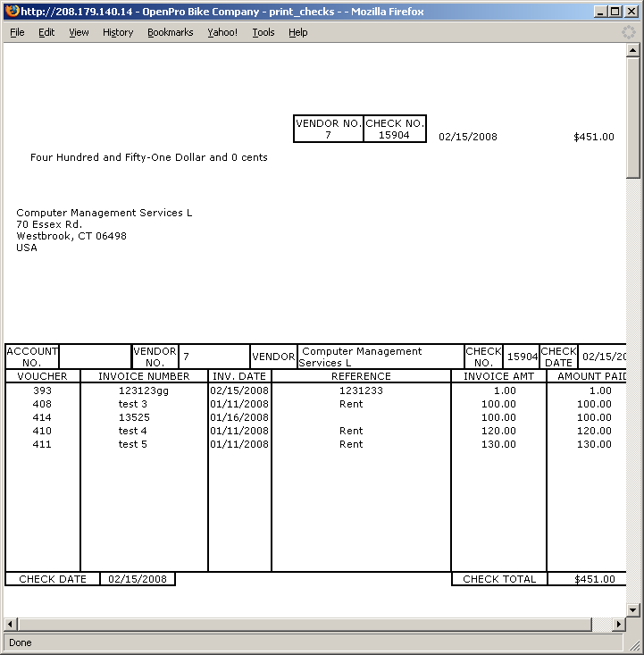Click the activity throbber icon beside the menu bar
The image size is (644, 655).
(629, 32)
